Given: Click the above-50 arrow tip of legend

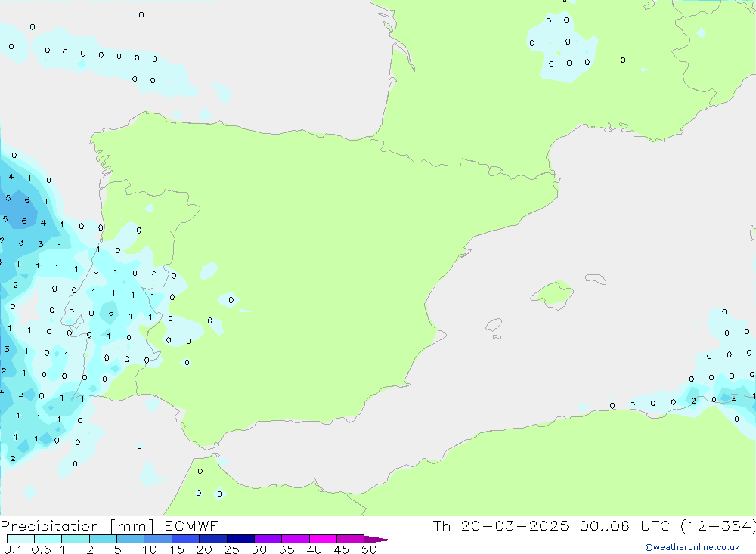Looking at the screenshot, I should [378, 539].
